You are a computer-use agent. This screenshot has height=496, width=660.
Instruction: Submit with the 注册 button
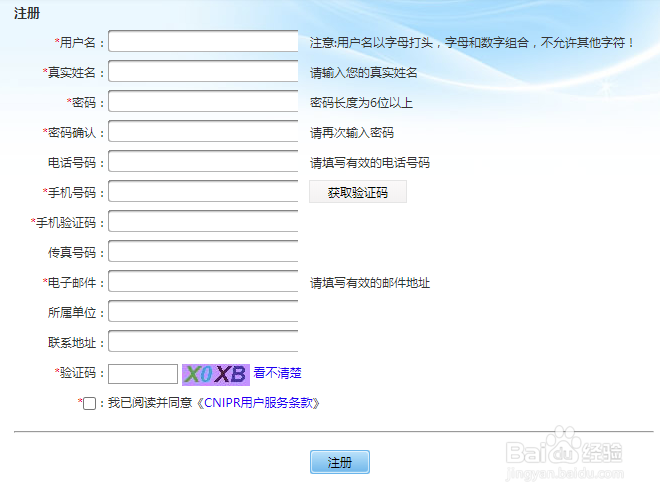pos(340,462)
